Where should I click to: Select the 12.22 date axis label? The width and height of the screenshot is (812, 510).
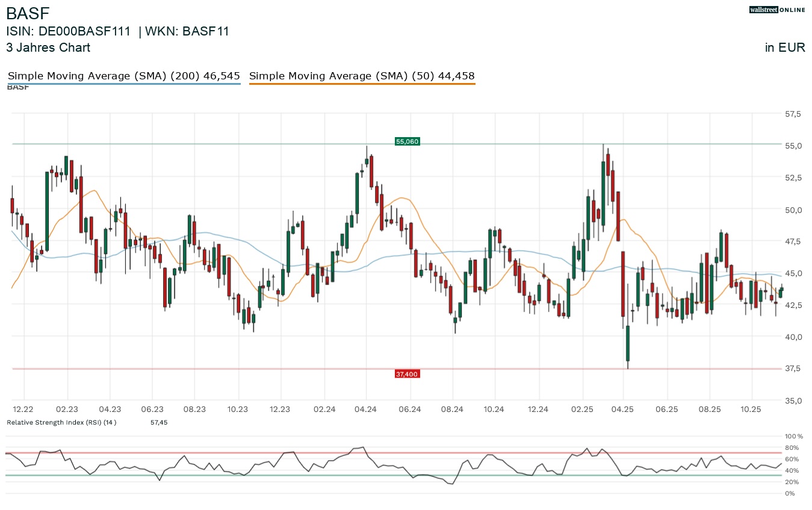coord(23,409)
